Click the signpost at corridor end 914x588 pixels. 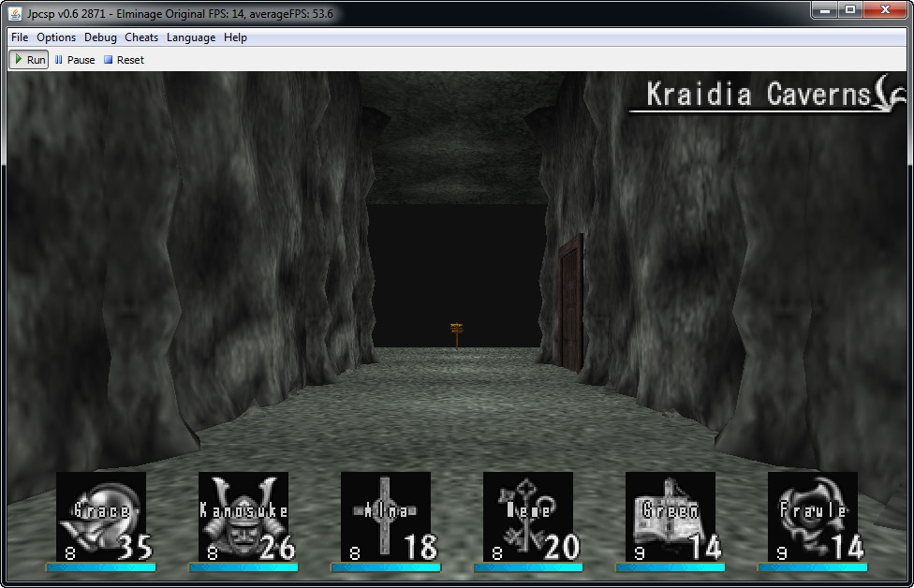[456, 336]
